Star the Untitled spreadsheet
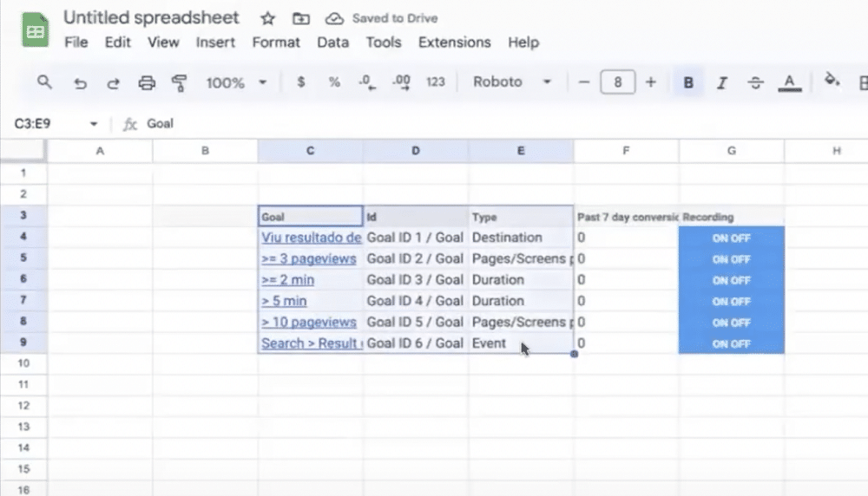The width and height of the screenshot is (868, 496). [268, 19]
